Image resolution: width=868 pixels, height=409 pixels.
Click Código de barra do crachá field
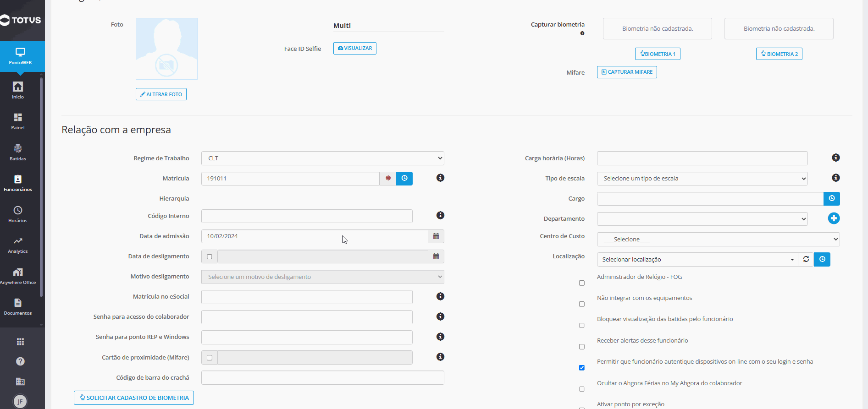tap(323, 378)
